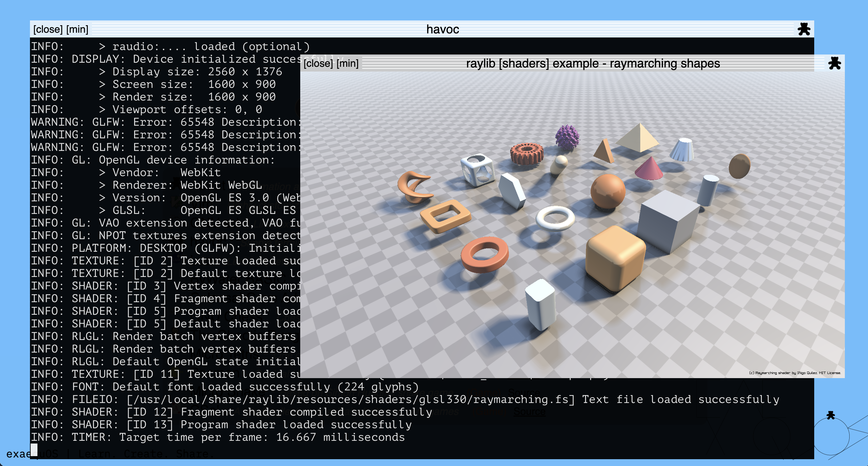Viewport: 868px width, 466px height.
Task: Click the havoc window title text
Action: tap(443, 29)
